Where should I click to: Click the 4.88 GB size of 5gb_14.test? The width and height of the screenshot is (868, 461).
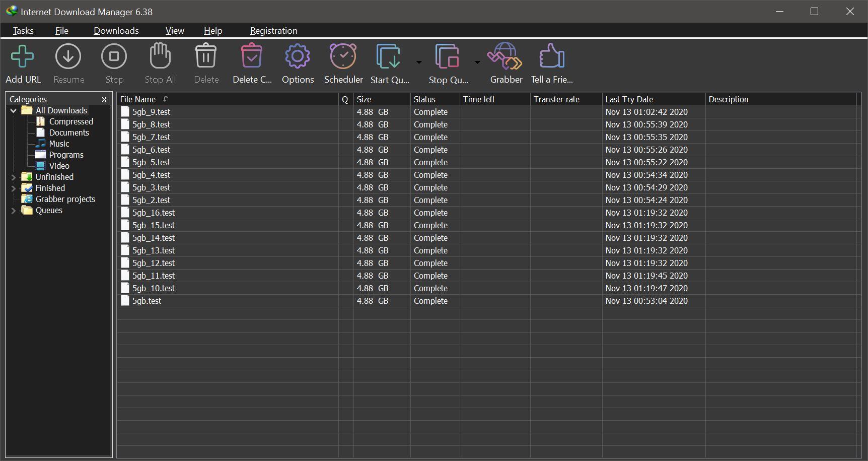coord(373,238)
